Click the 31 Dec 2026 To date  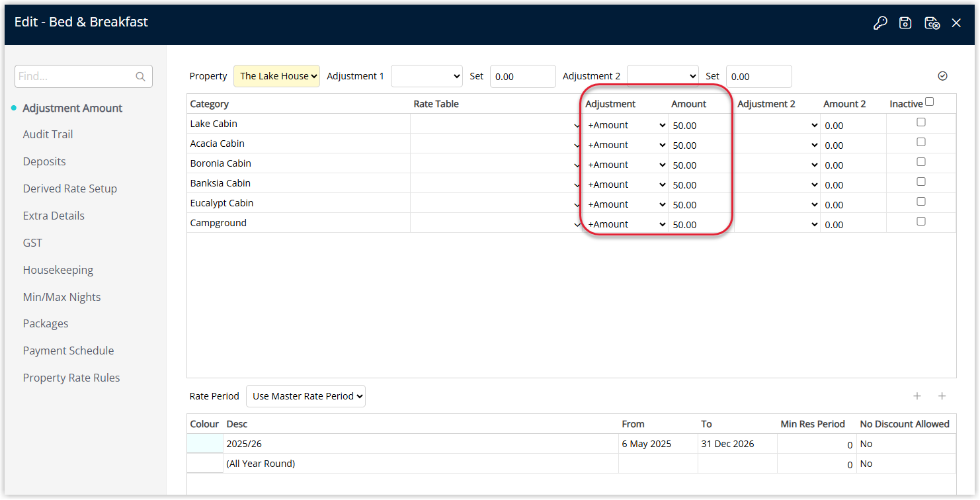[x=727, y=444]
